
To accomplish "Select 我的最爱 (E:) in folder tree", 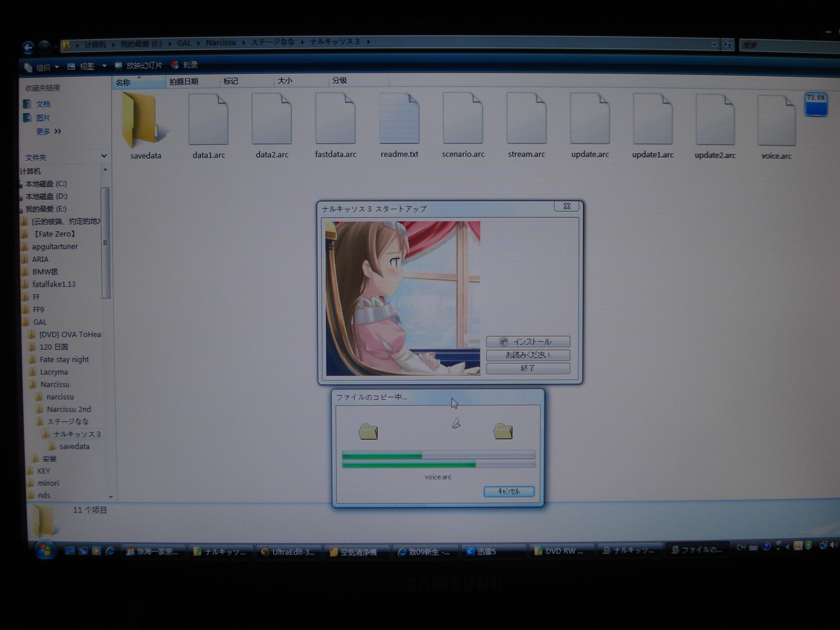I will click(46, 209).
